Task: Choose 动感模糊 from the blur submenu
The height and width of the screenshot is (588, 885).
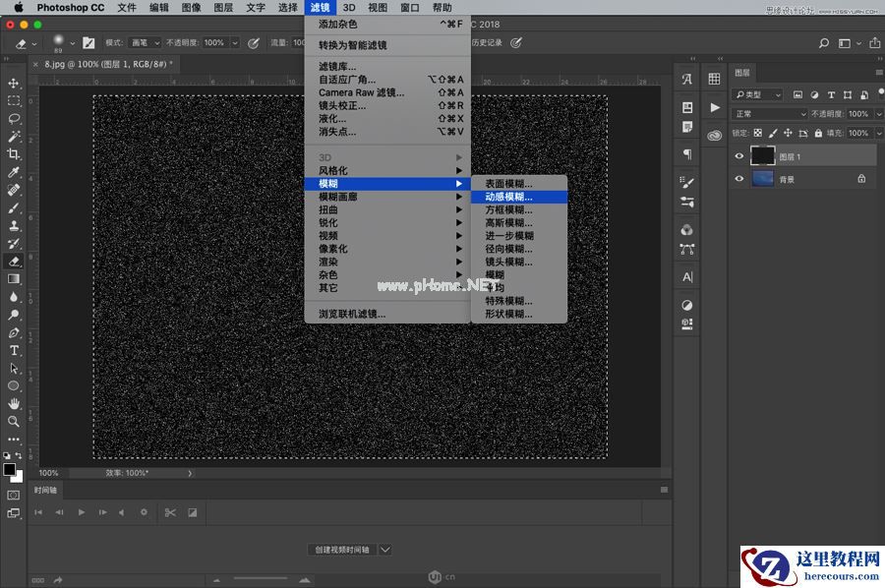Action: [508, 197]
